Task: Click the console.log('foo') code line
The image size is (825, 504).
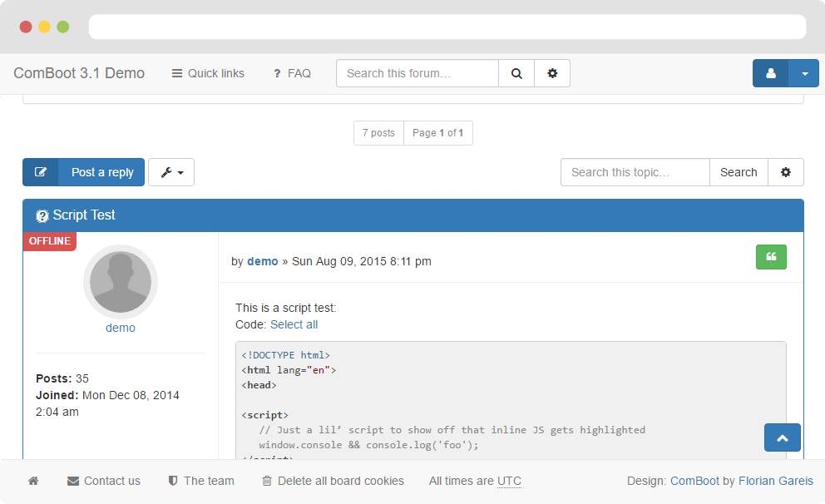Action: (368, 445)
